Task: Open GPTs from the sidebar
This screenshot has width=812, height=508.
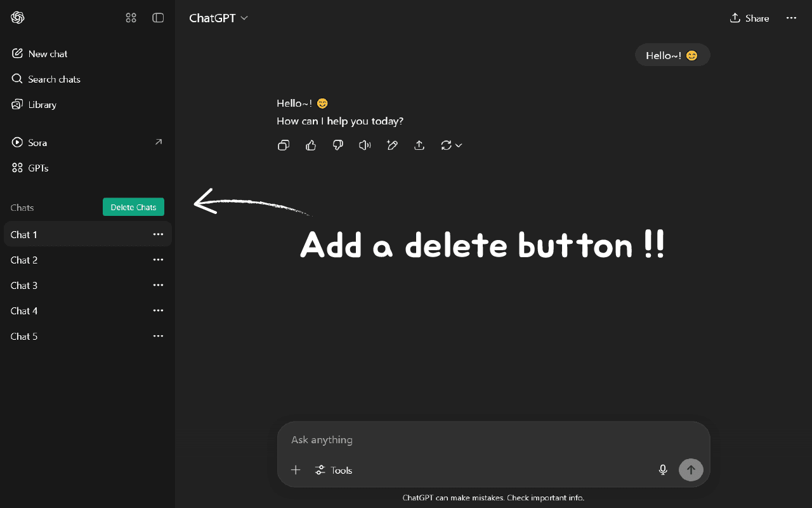Action: (88, 168)
